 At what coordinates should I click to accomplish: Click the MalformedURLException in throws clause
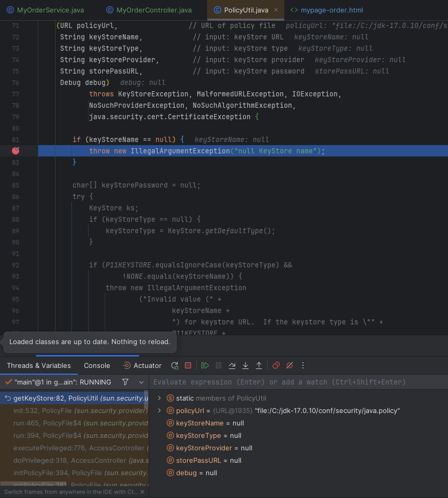pyautogui.click(x=240, y=94)
